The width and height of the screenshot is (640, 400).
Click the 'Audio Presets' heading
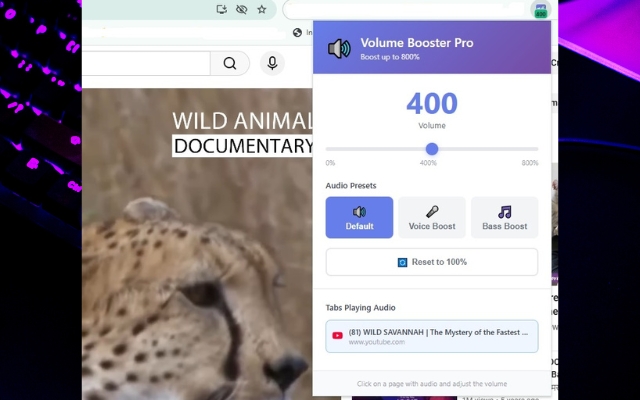[x=351, y=186]
